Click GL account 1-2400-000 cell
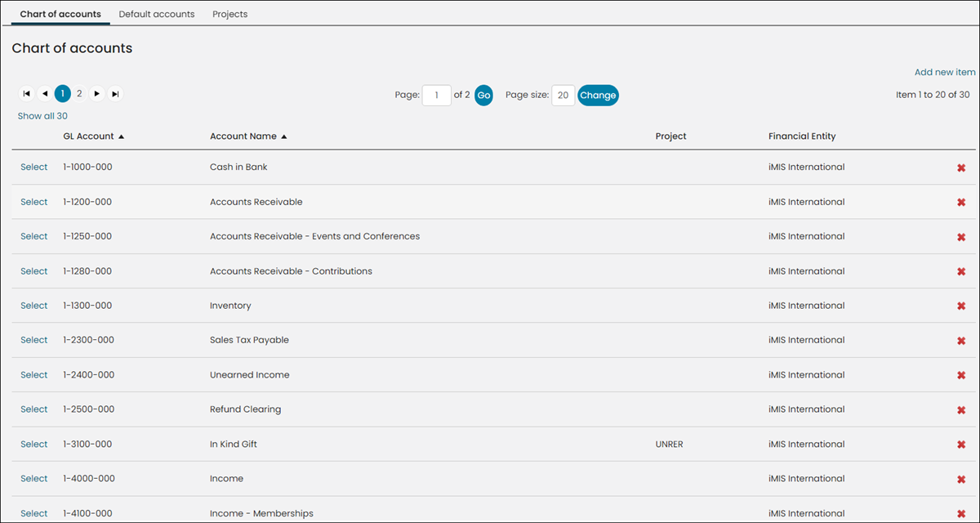Viewport: 980px width, 523px height. click(88, 375)
